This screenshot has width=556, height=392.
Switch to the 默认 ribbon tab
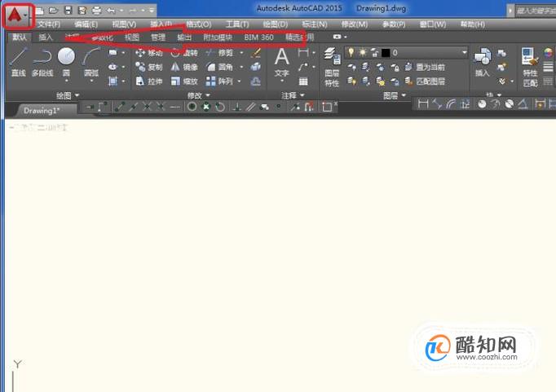point(20,37)
